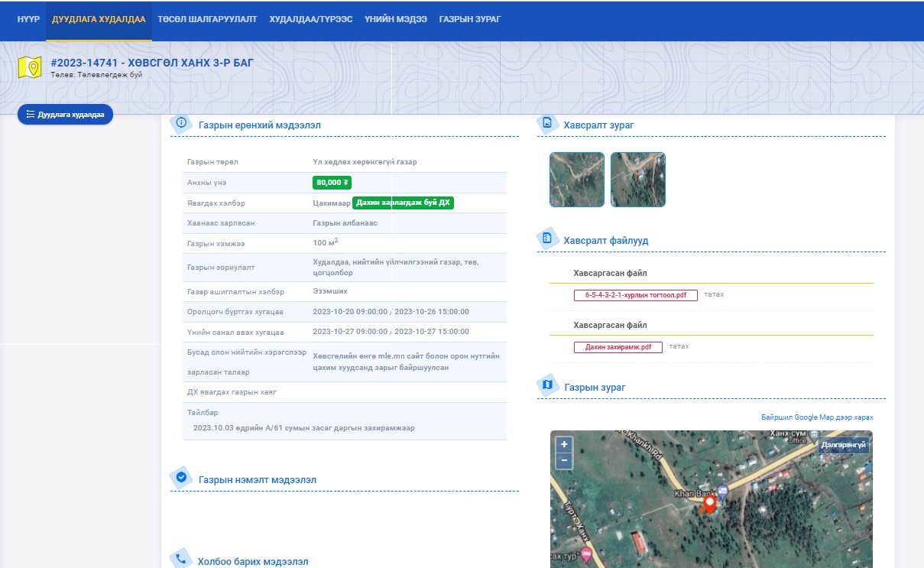Click the land size value 100 м²
Screen dimensions: 924x568
(x=326, y=243)
